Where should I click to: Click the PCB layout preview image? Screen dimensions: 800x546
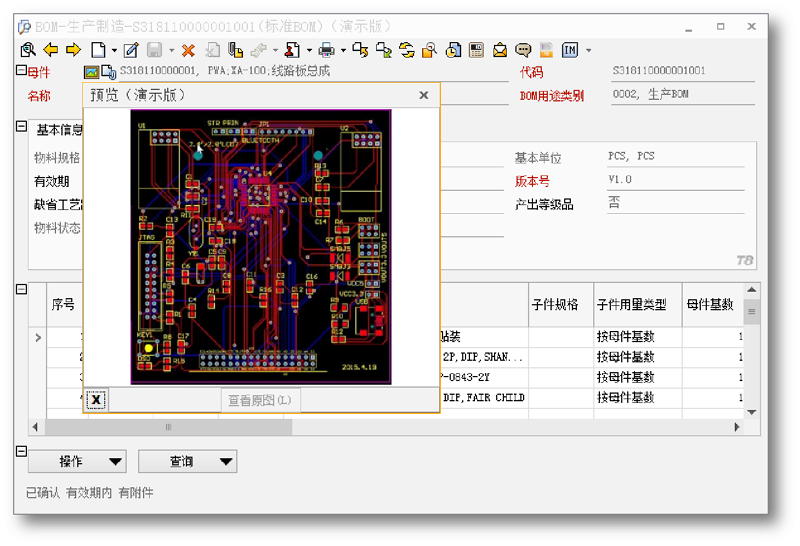(x=261, y=246)
